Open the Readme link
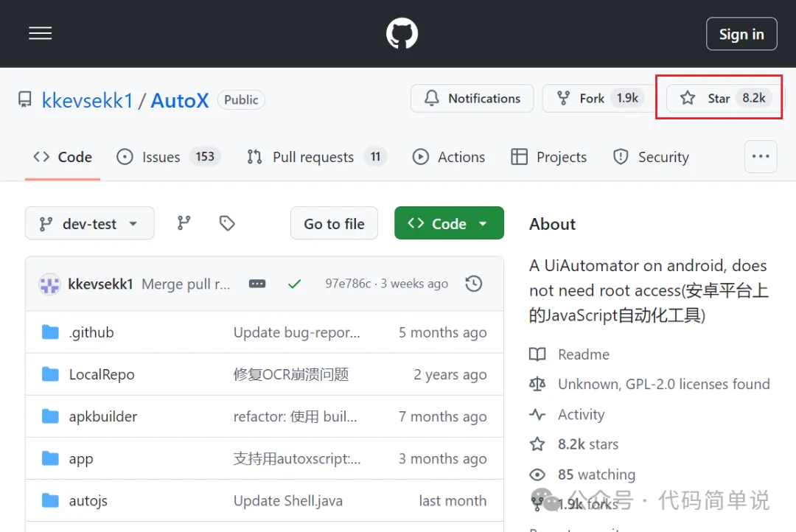The image size is (796, 532). point(583,354)
